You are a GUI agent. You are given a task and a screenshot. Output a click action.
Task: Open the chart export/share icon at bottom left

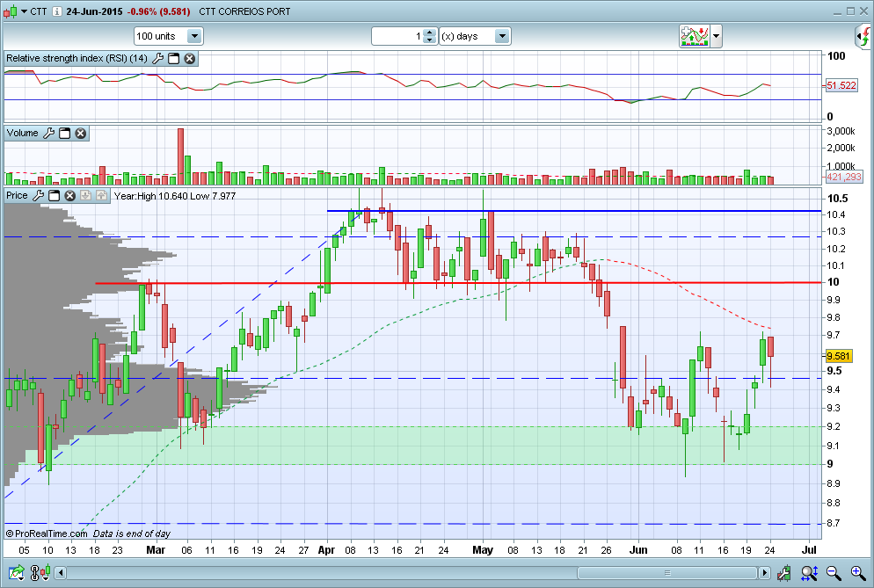click(x=16, y=572)
